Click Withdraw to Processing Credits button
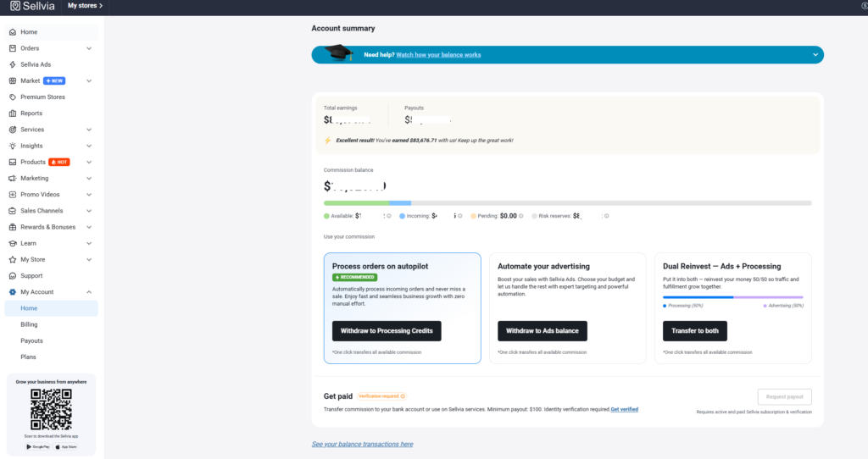Screen dimensions: 868x459 click(x=387, y=331)
